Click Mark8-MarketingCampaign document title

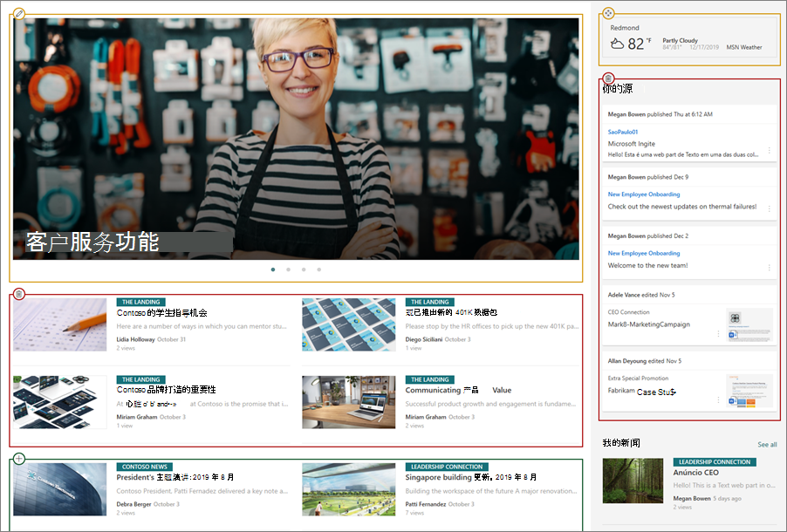click(649, 324)
